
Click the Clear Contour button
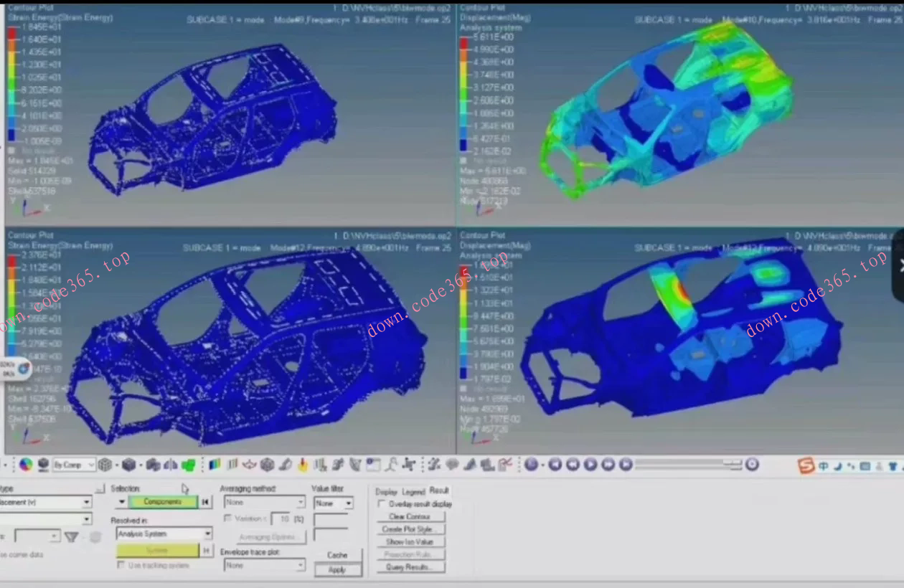tap(409, 516)
